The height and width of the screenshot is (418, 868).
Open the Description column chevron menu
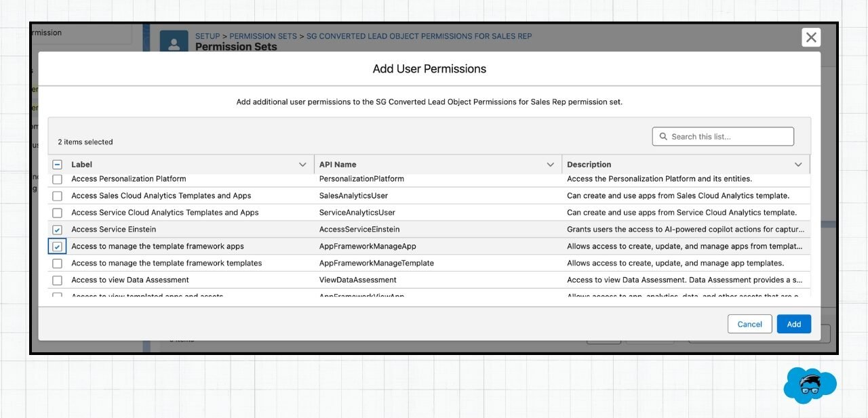pyautogui.click(x=798, y=165)
